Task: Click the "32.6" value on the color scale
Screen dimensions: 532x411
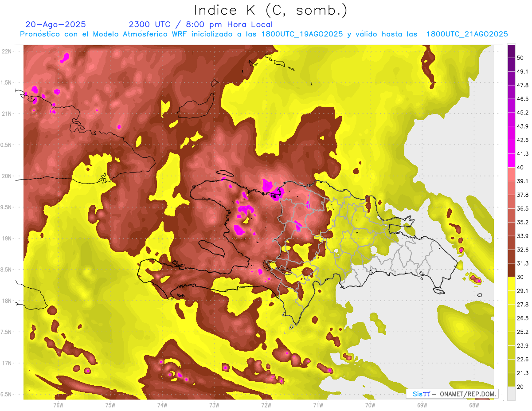Action: [x=522, y=250]
